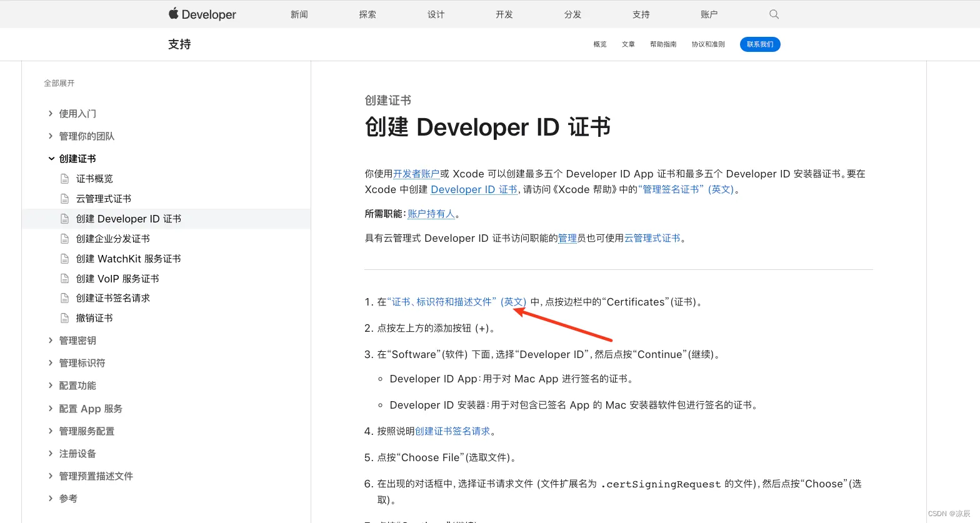Select 创建 VoIP 服务证书 in the sidebar
The image size is (980, 523).
[x=117, y=279]
